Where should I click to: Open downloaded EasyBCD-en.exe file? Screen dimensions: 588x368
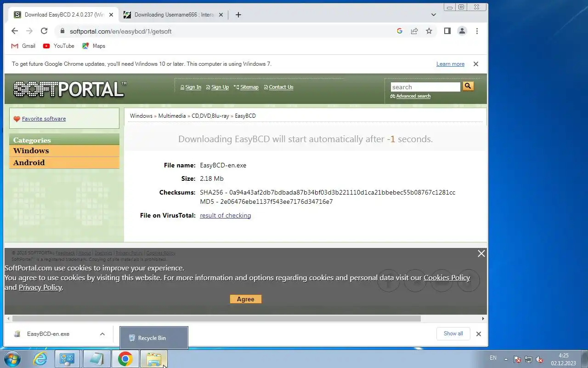click(x=48, y=334)
